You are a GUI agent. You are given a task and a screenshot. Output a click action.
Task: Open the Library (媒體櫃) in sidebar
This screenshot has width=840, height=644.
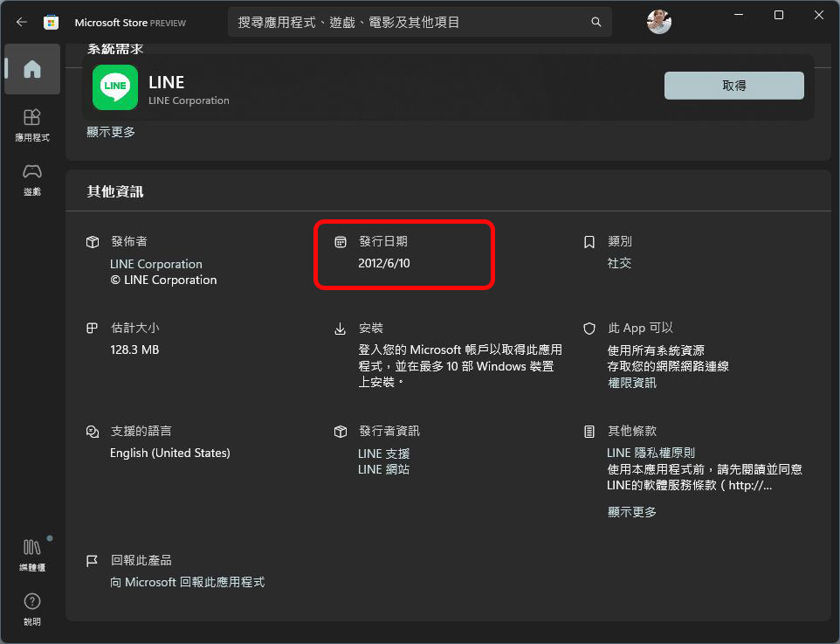click(x=32, y=554)
